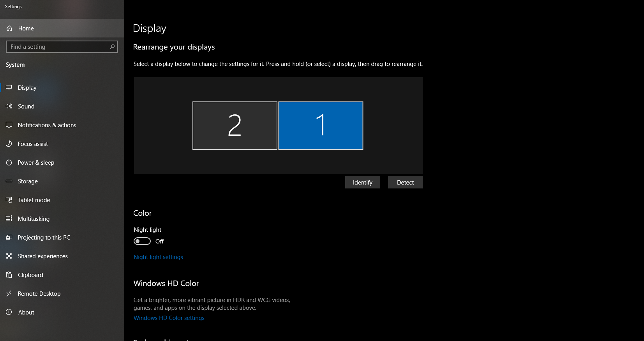
Task: Click the System section label
Action: click(15, 65)
